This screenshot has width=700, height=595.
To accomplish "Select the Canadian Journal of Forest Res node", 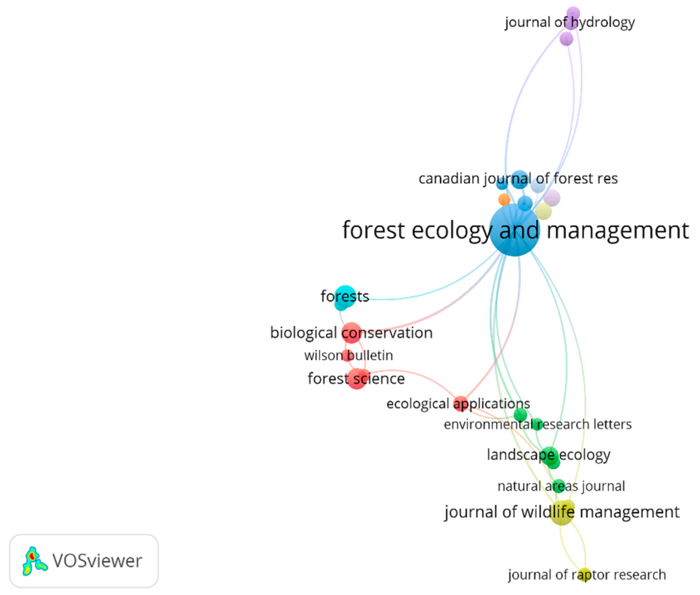I will click(x=519, y=179).
